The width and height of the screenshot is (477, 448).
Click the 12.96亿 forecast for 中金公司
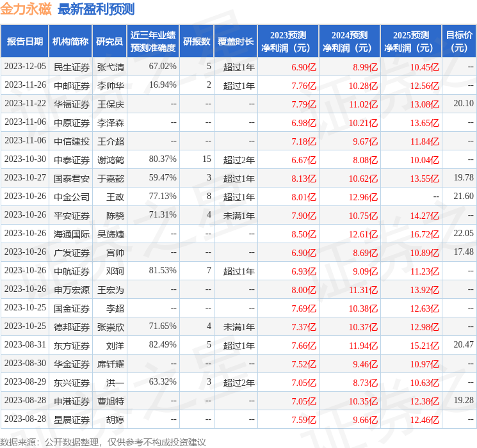coord(363,197)
